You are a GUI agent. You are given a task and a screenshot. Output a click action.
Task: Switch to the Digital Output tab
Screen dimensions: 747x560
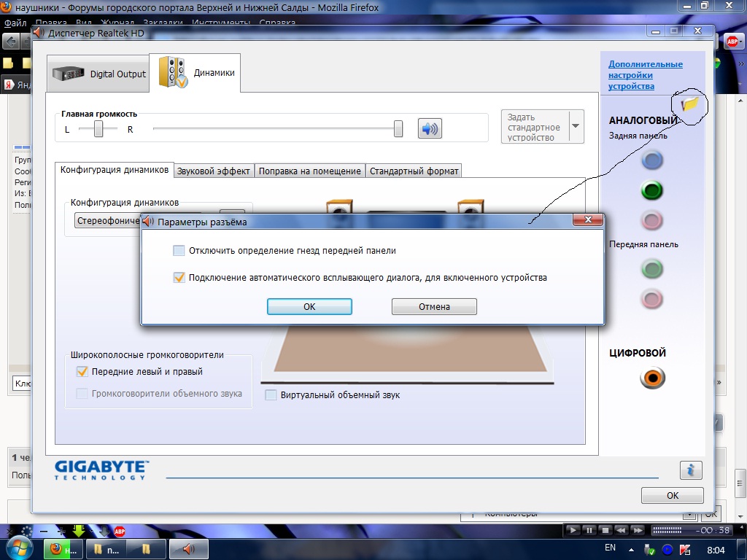[98, 74]
